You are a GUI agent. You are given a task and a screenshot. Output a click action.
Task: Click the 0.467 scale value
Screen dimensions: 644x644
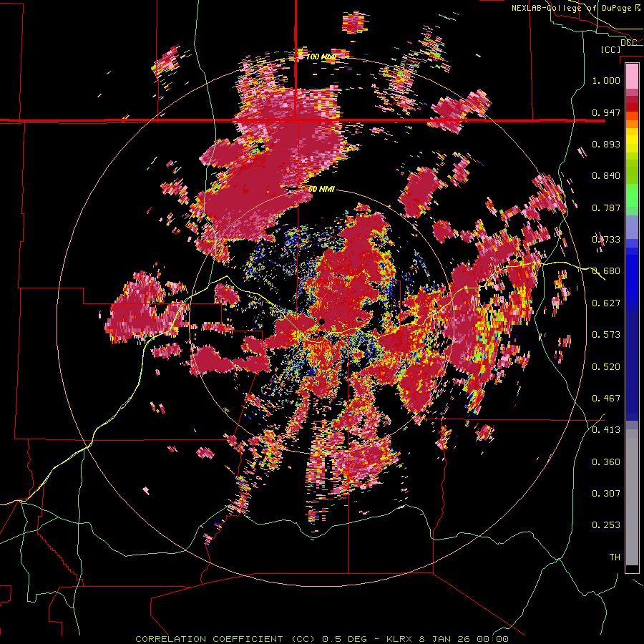click(606, 398)
